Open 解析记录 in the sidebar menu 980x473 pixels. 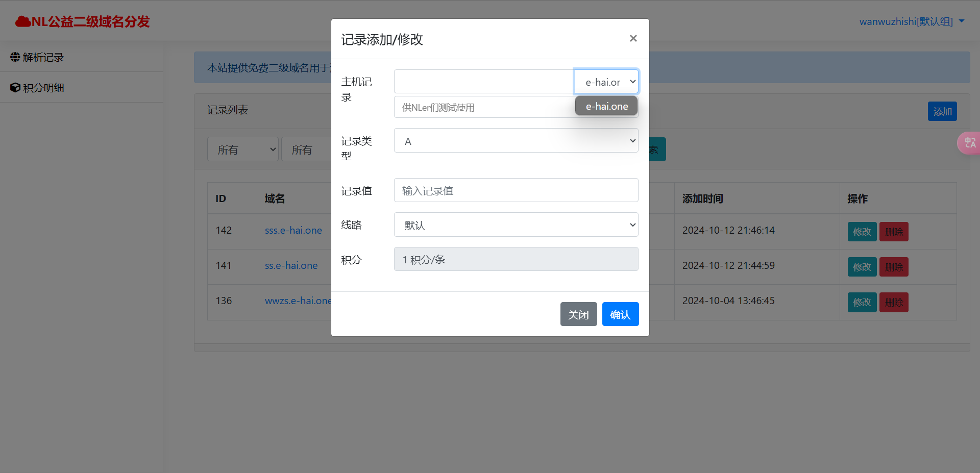coord(43,57)
